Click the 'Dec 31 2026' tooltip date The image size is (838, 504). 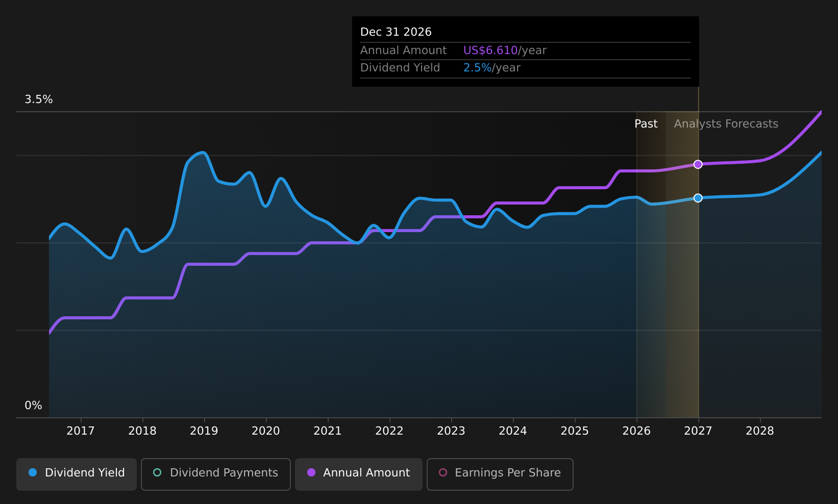(396, 32)
